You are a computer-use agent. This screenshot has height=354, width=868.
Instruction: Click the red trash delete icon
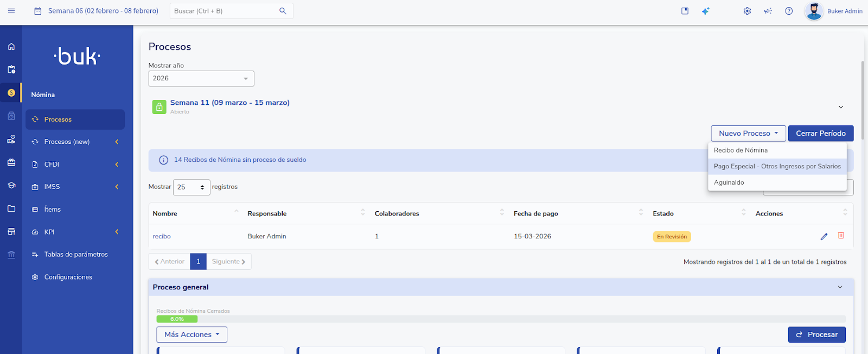841,236
